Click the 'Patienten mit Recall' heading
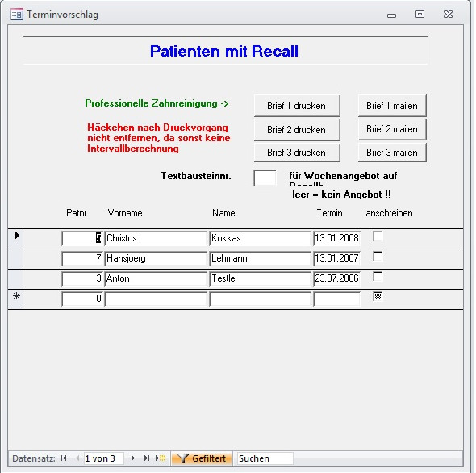 point(224,51)
